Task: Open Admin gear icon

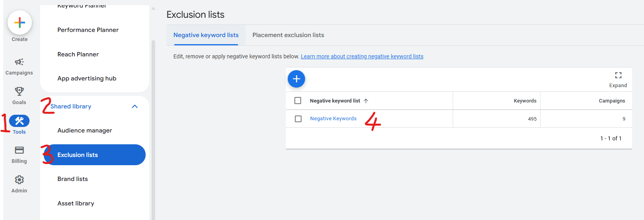Action: 19,180
